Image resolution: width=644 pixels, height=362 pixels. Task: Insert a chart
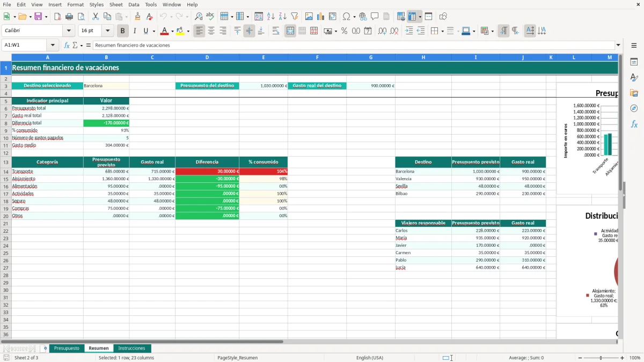click(321, 17)
